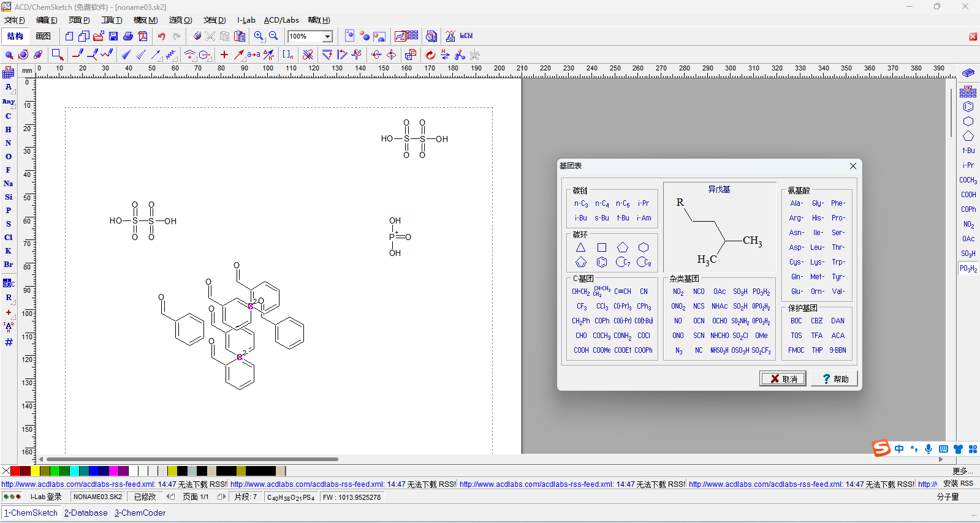Screen dimensions: 980x523
Task: Select the Draw Chains tool
Action: click(x=107, y=55)
